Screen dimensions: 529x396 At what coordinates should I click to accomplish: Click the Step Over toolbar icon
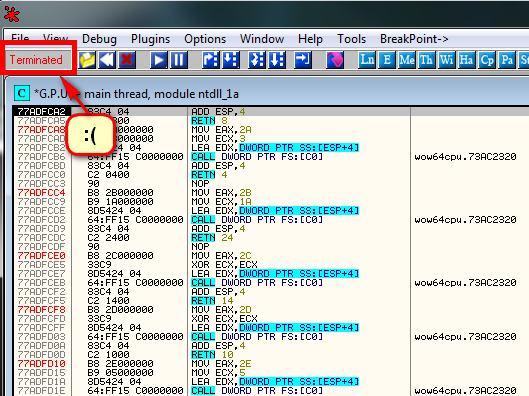tap(231, 60)
